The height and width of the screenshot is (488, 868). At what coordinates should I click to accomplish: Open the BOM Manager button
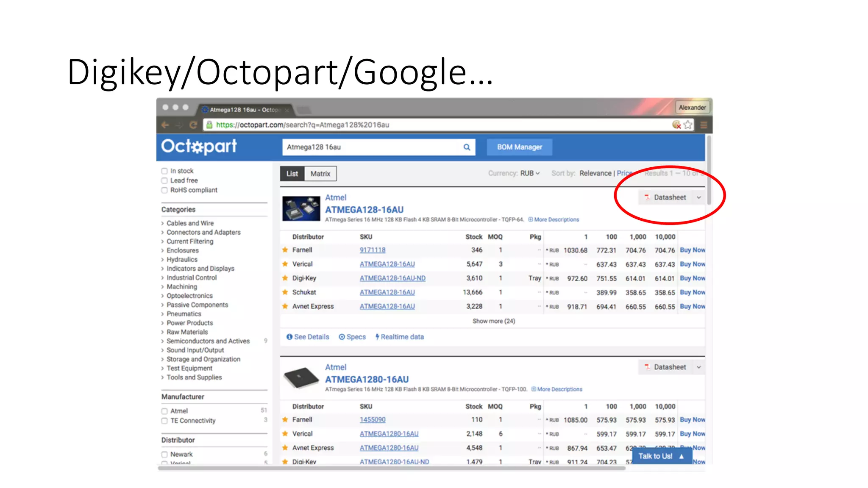[x=519, y=147]
